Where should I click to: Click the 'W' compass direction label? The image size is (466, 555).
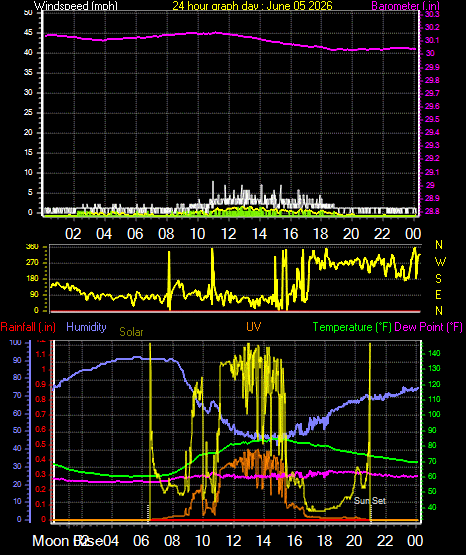pos(440,262)
